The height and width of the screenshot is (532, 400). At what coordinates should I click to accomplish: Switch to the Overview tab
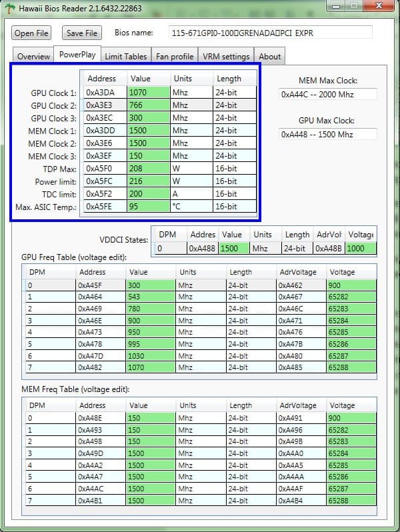[x=33, y=57]
